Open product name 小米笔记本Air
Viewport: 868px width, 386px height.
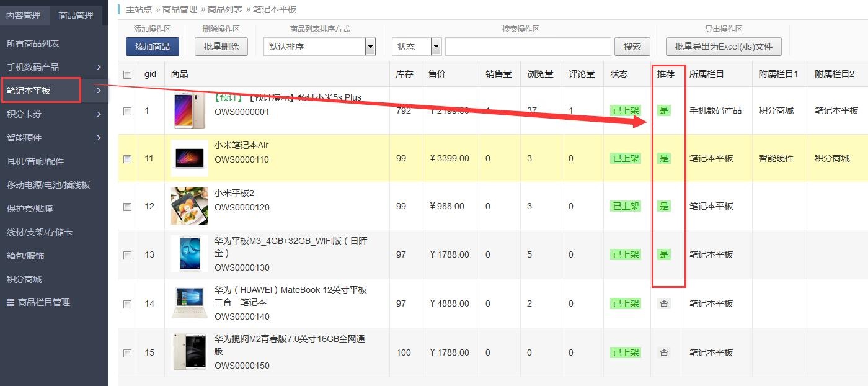241,145
